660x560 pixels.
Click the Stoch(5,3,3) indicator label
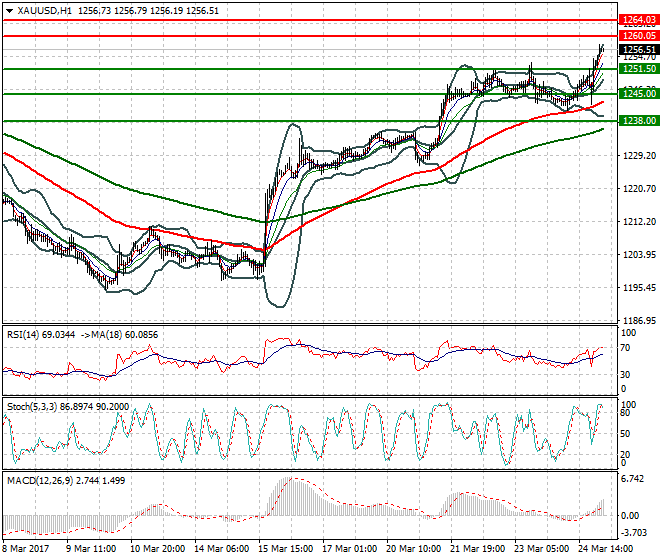tap(32, 407)
